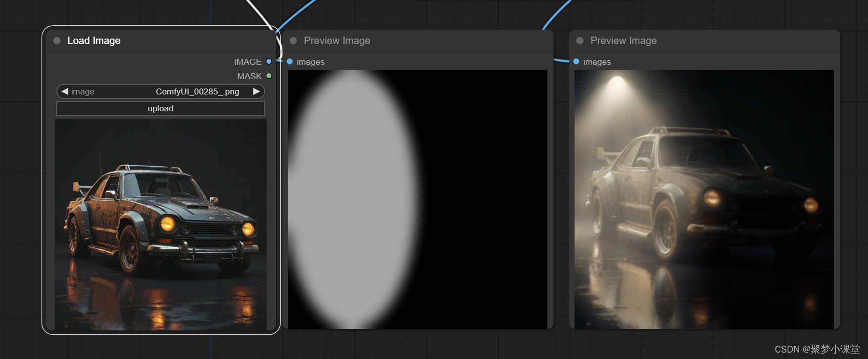Click the MASK output label
Image resolution: width=868 pixels, height=359 pixels.
pos(249,76)
